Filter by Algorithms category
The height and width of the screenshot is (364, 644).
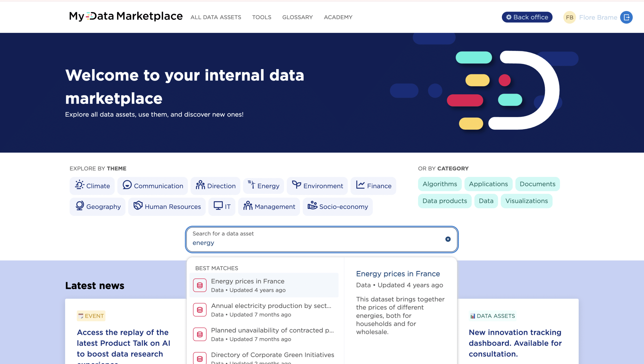[439, 184]
